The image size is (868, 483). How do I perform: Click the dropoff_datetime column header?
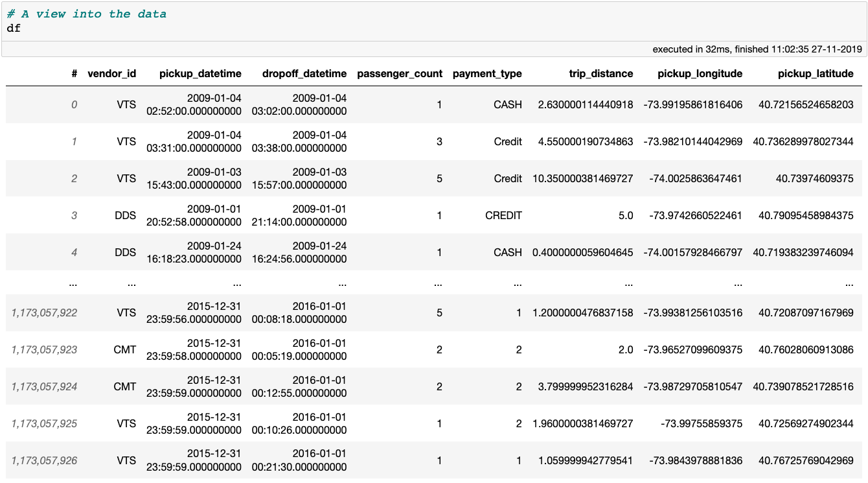click(x=304, y=74)
